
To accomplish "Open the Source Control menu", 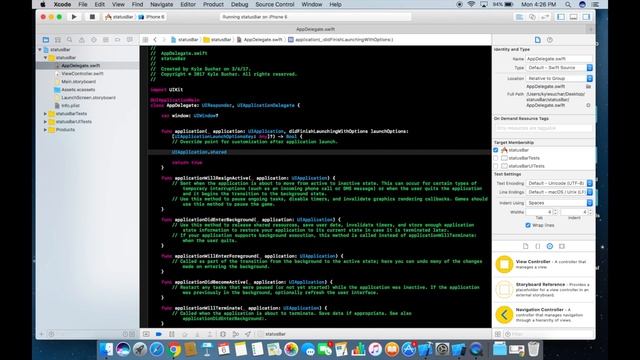I will (275, 4).
